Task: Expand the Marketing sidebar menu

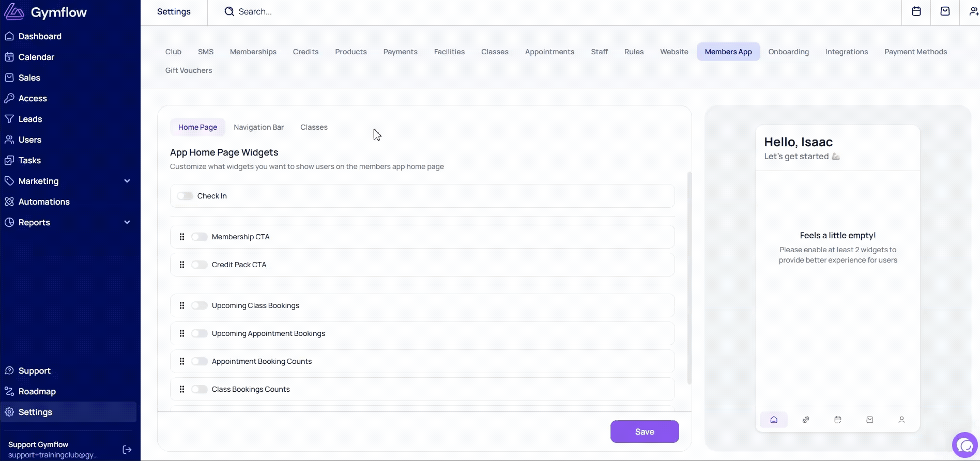Action: click(127, 181)
